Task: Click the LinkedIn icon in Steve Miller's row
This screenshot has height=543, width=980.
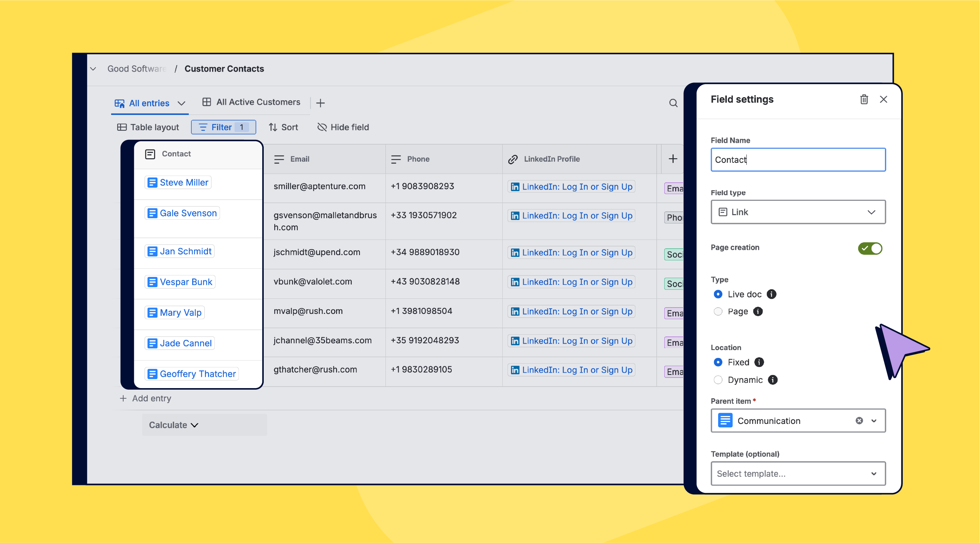Action: (515, 187)
